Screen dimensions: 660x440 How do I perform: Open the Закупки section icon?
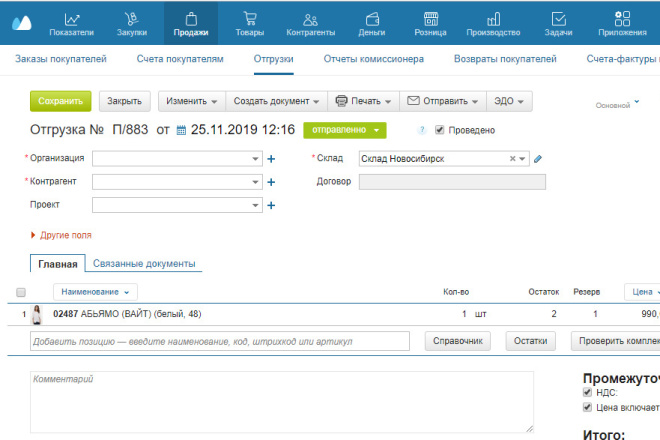tap(131, 19)
